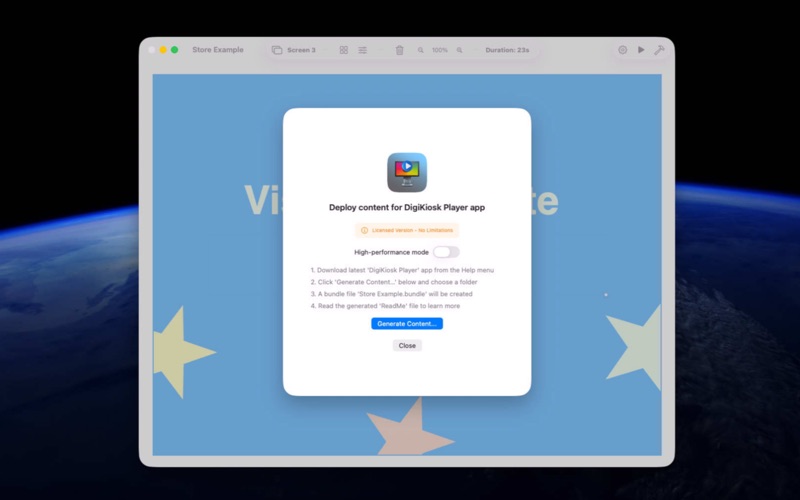The width and height of the screenshot is (800, 500).
Task: Toggle High-performance mode switch
Action: pos(446,252)
